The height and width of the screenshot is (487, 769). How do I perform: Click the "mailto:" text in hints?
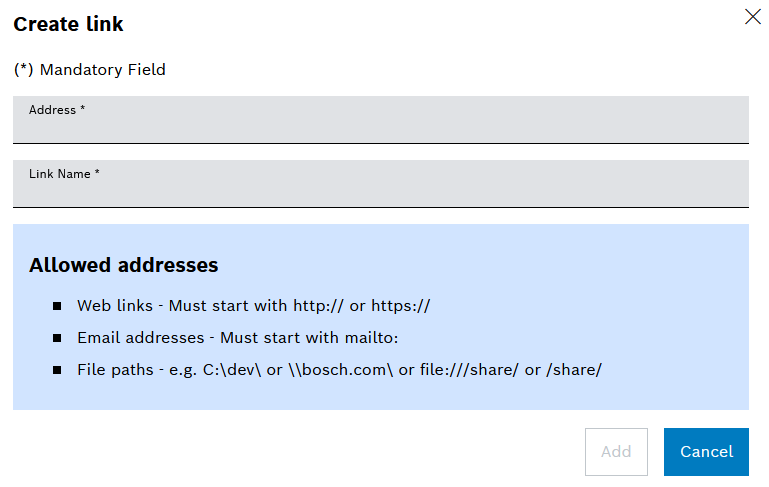pyautogui.click(x=371, y=337)
